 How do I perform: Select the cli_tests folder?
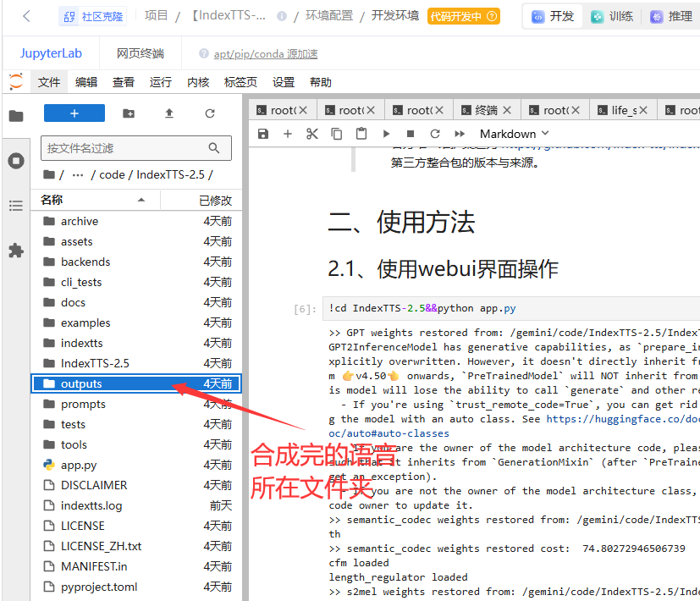click(135, 282)
